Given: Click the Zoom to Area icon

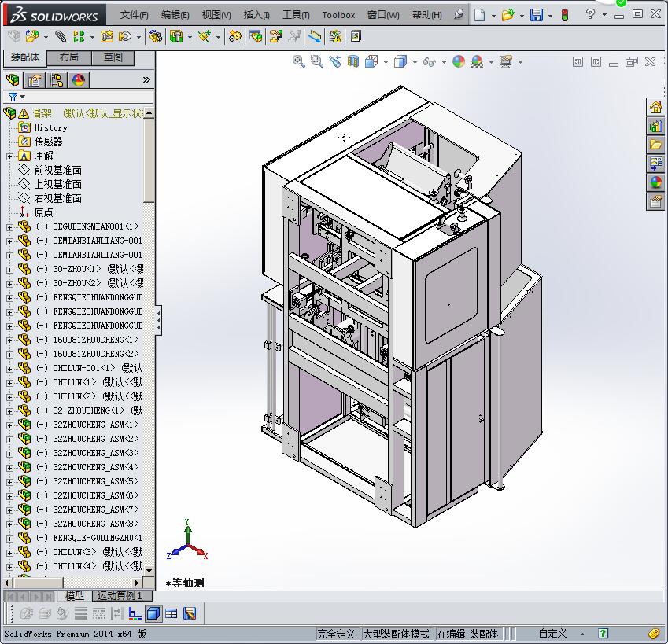Looking at the screenshot, I should (x=316, y=61).
